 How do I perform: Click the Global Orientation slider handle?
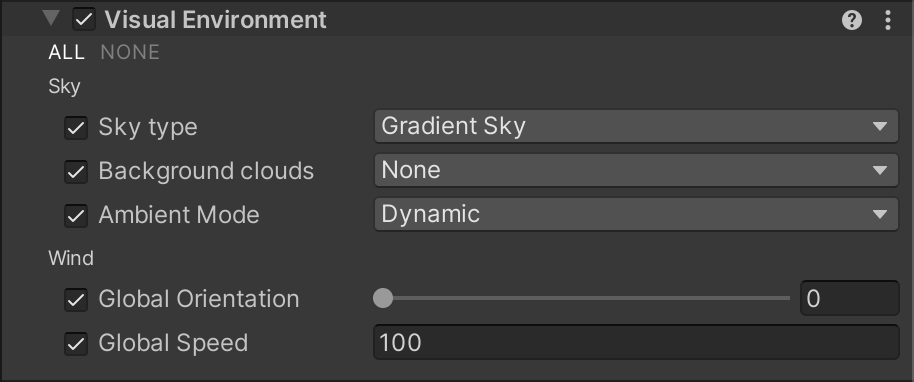coord(383,298)
